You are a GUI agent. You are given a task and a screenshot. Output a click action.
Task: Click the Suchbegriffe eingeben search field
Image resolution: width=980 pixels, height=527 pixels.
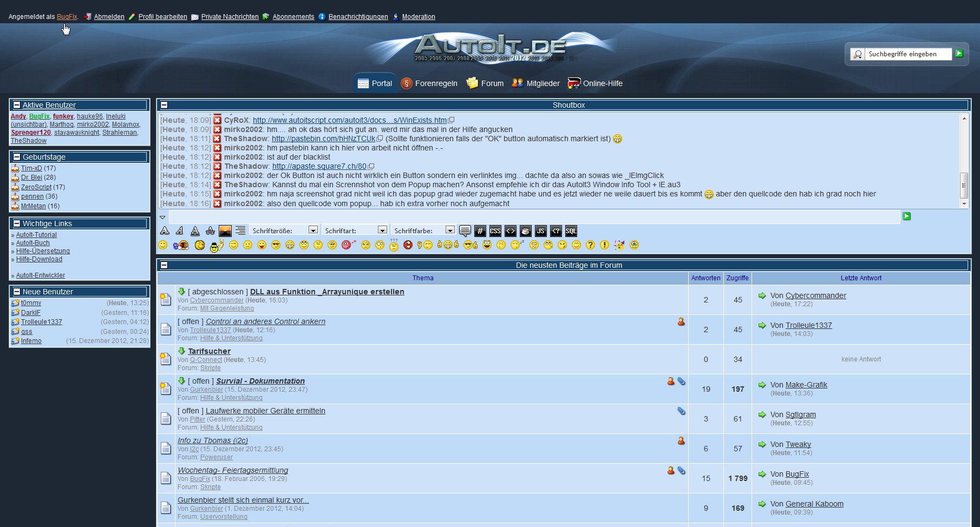point(908,54)
